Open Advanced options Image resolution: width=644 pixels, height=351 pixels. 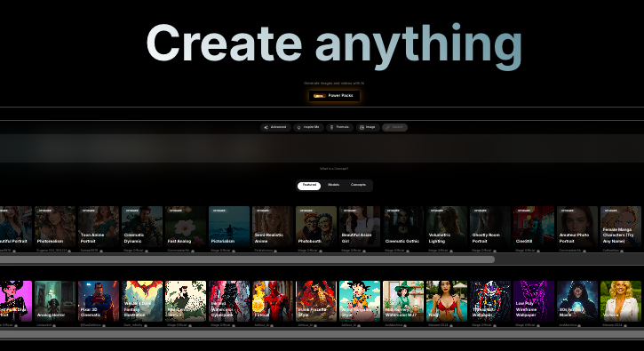[x=275, y=127]
